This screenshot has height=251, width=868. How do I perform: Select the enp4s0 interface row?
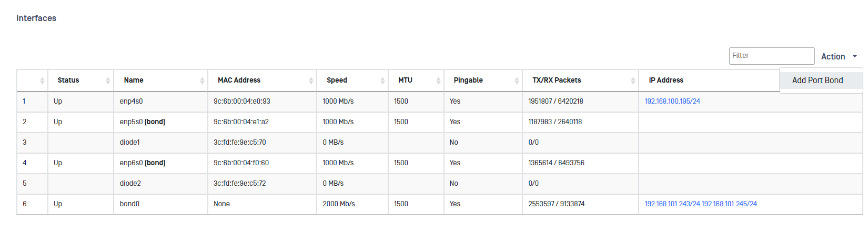[x=440, y=102]
